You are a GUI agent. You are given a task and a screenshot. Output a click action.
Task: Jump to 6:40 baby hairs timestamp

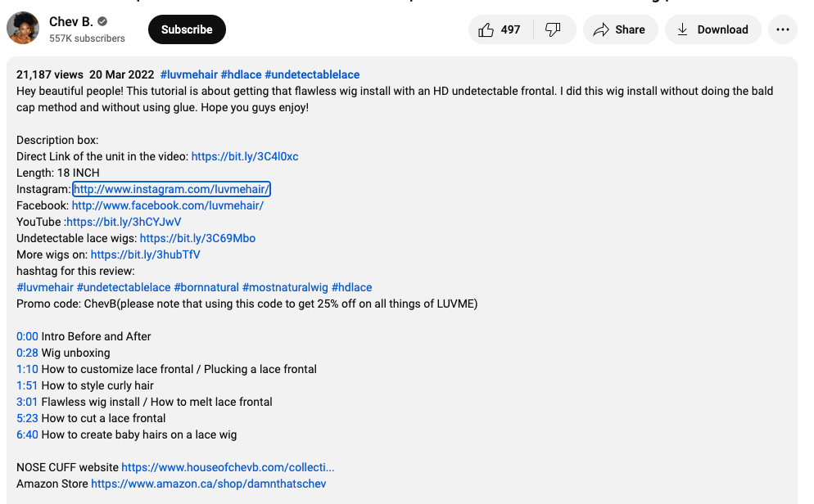point(27,434)
